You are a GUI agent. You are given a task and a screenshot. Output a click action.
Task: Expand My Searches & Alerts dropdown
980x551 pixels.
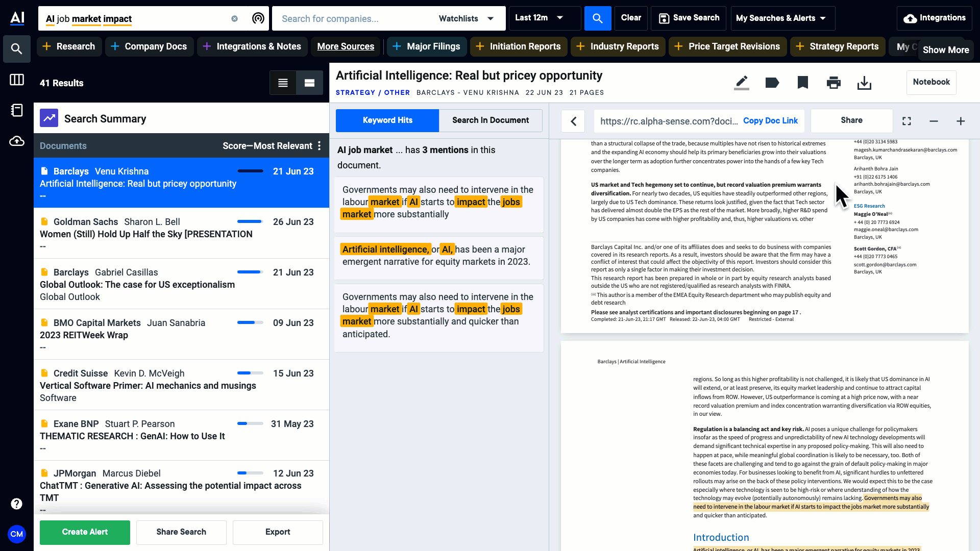[x=782, y=18]
